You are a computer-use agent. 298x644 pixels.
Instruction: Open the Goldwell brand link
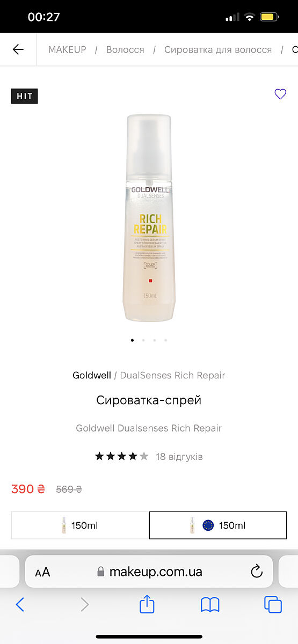92,375
